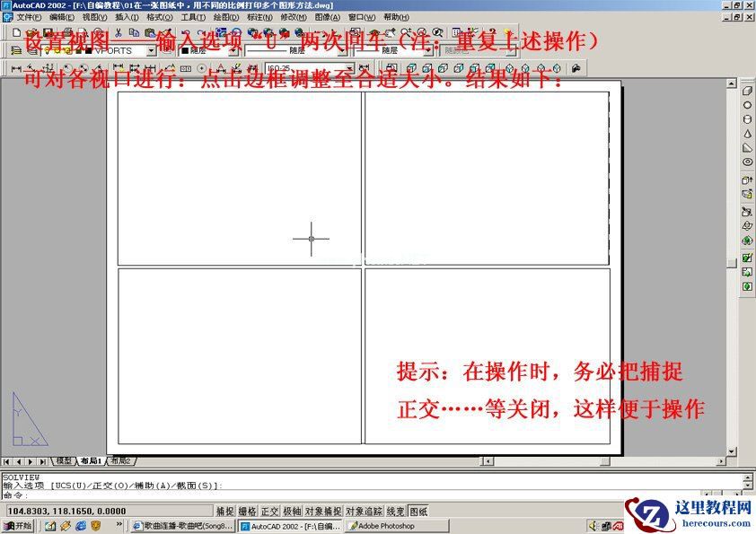The width and height of the screenshot is (756, 534).
Task: Select the Torus solid tool
Action: point(747,162)
